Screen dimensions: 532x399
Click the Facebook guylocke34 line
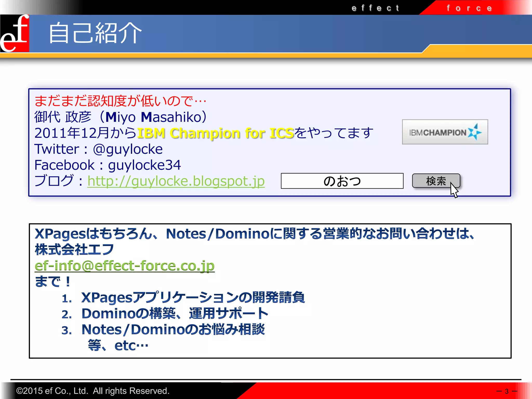pyautogui.click(x=108, y=165)
